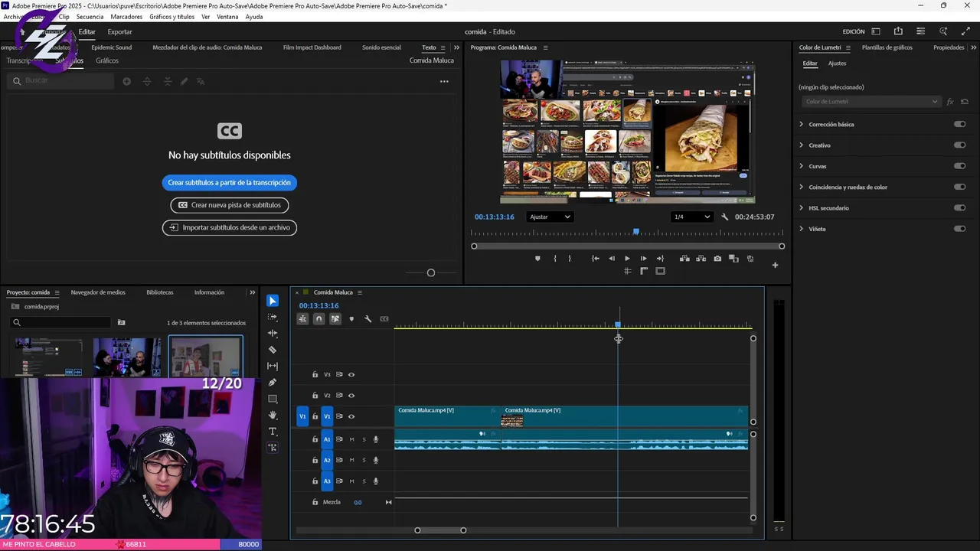The width and height of the screenshot is (980, 551).
Task: Add marker in timeline header
Action: pos(351,319)
